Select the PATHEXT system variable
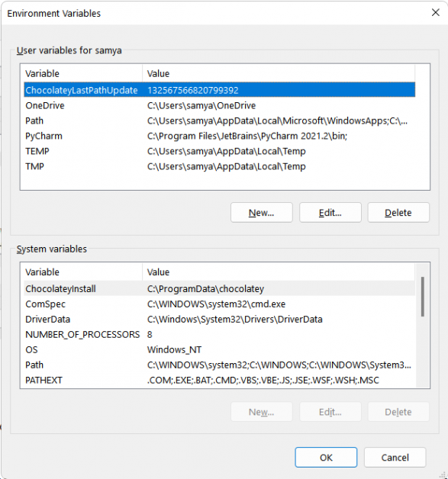The image size is (448, 479). [219, 381]
